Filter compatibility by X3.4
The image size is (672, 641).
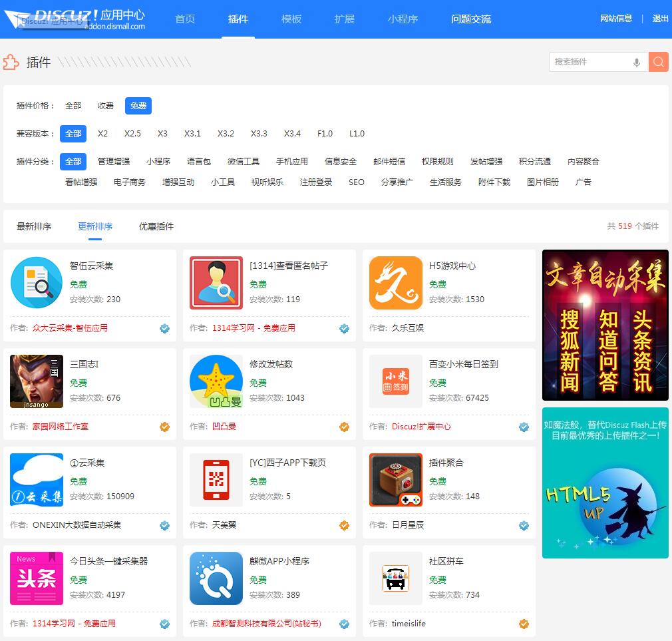pyautogui.click(x=292, y=134)
